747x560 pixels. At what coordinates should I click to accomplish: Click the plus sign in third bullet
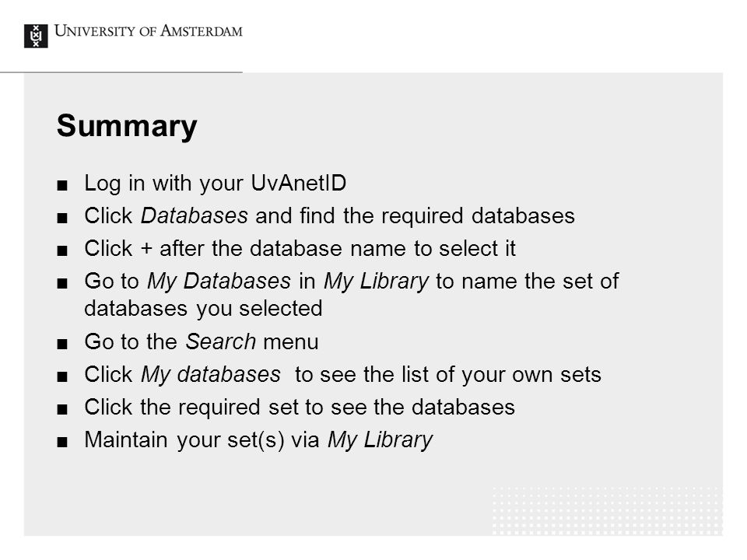(146, 249)
